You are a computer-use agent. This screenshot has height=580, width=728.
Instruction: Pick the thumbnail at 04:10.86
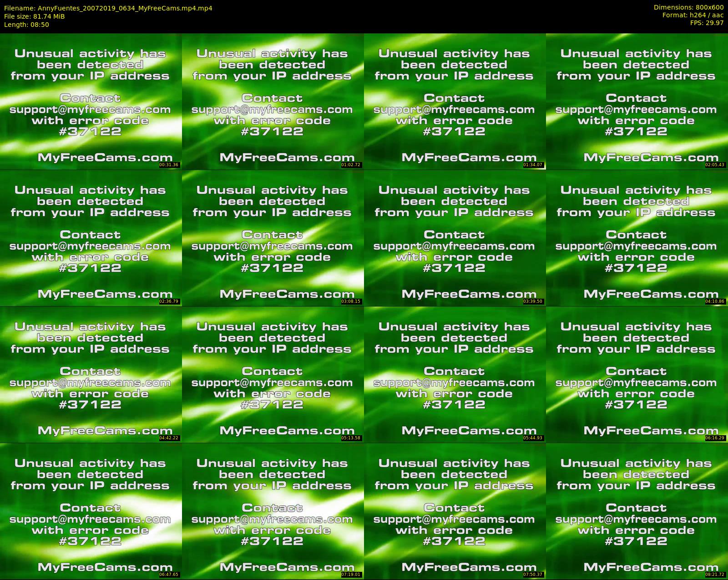(x=637, y=238)
